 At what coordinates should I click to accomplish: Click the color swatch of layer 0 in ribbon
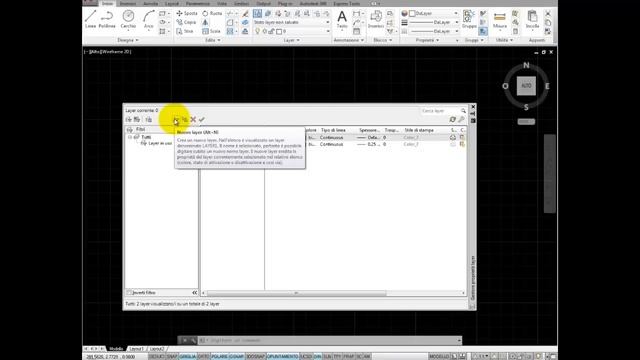[x=279, y=31]
